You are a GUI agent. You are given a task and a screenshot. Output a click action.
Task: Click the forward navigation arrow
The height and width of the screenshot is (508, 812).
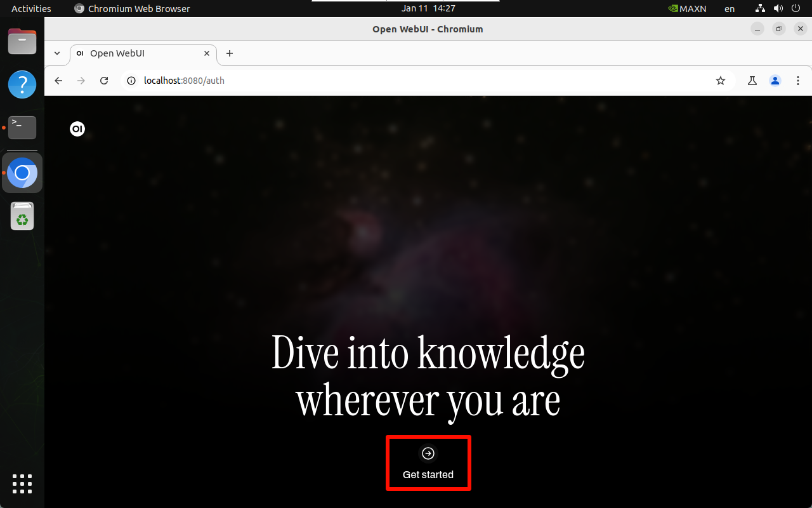pyautogui.click(x=81, y=81)
